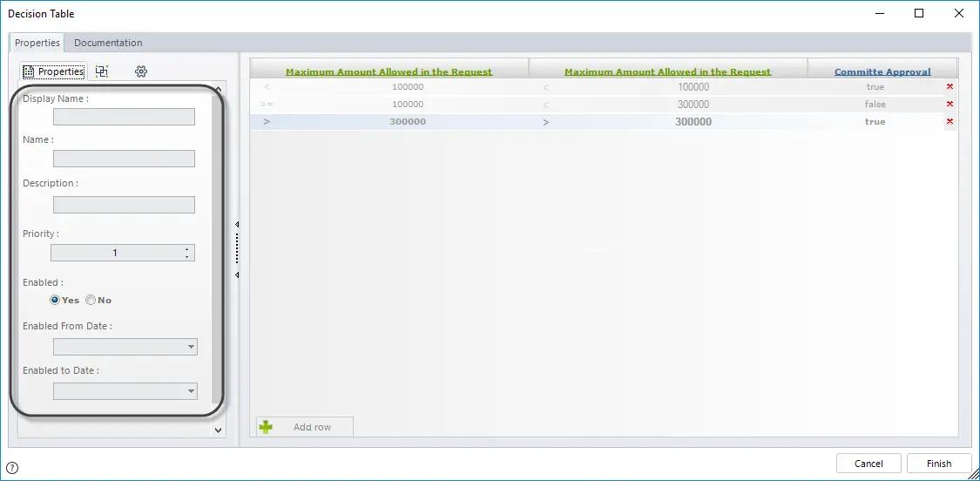Click the second-row < operator in second column

pos(545,105)
